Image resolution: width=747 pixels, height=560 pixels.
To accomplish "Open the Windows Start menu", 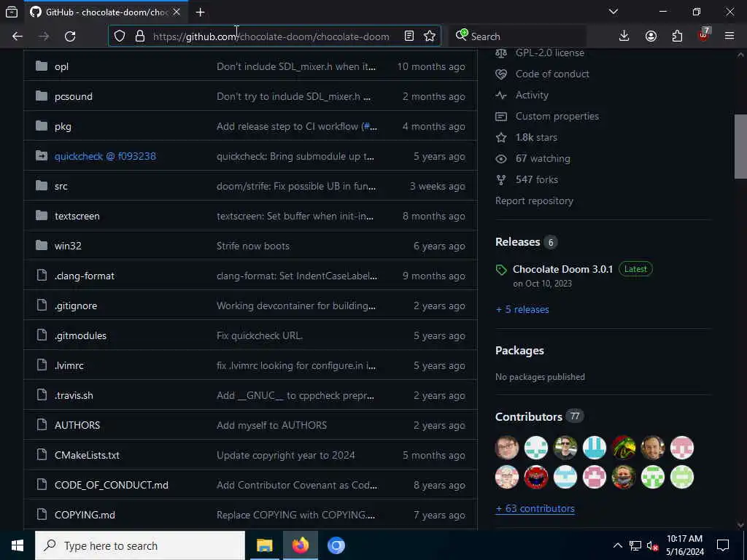I will pyautogui.click(x=18, y=545).
